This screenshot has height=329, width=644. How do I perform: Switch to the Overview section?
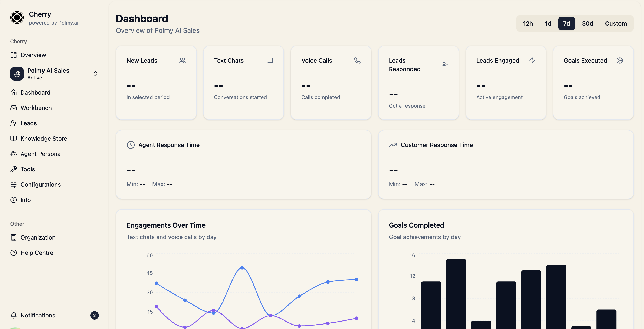[33, 55]
